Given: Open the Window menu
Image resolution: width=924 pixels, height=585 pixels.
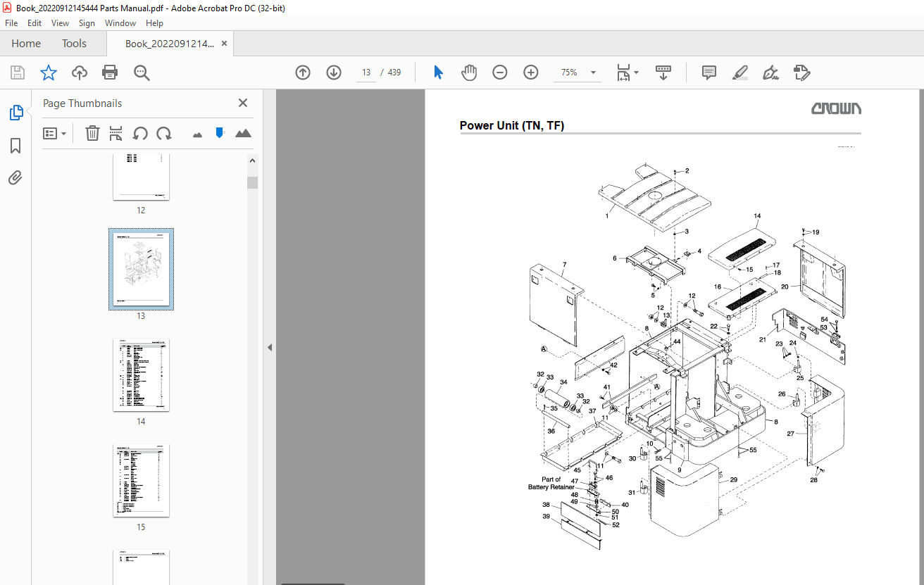Looking at the screenshot, I should click(120, 23).
